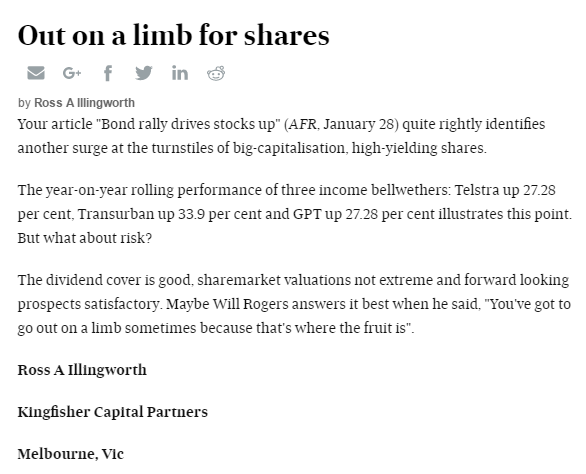Tweet article with Twitter bird icon

(x=144, y=73)
